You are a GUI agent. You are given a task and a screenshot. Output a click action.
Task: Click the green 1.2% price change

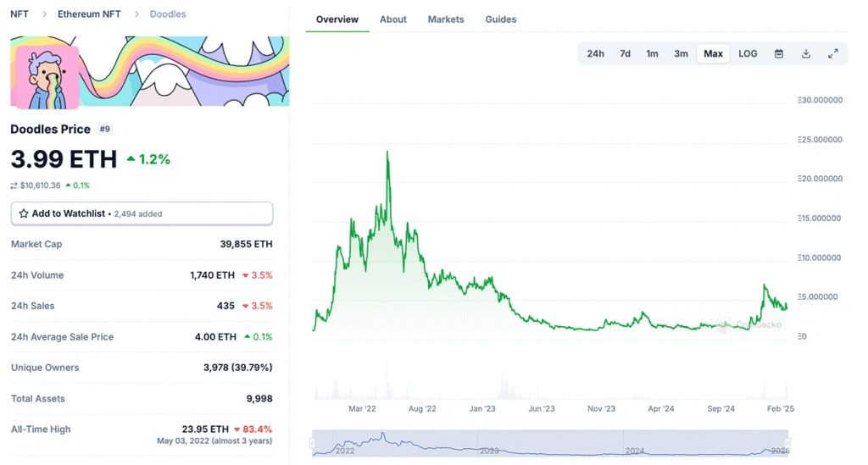point(148,159)
